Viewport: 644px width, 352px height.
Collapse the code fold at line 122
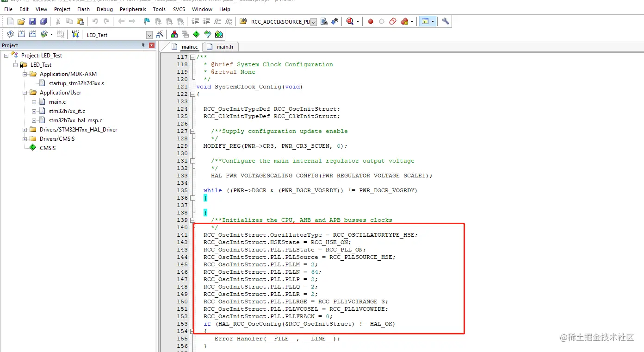click(x=192, y=94)
